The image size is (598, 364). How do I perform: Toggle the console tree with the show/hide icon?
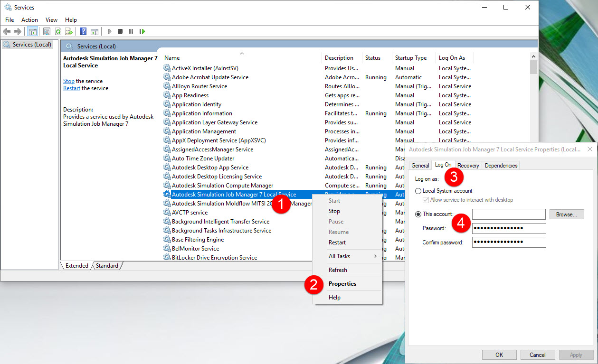point(32,31)
